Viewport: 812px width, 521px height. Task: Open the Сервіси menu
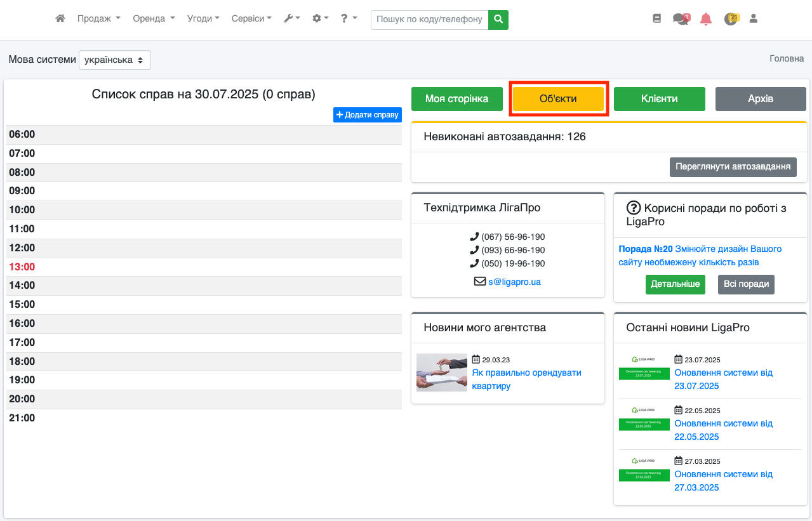point(251,19)
